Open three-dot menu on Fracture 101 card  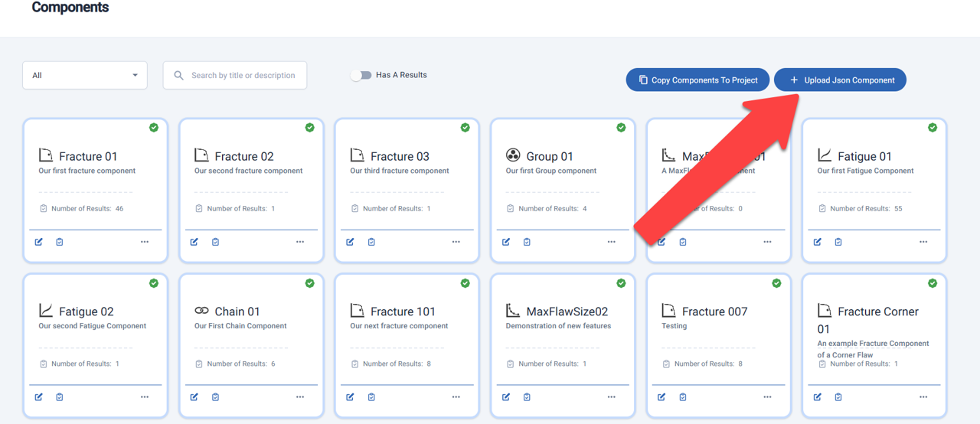click(x=456, y=397)
